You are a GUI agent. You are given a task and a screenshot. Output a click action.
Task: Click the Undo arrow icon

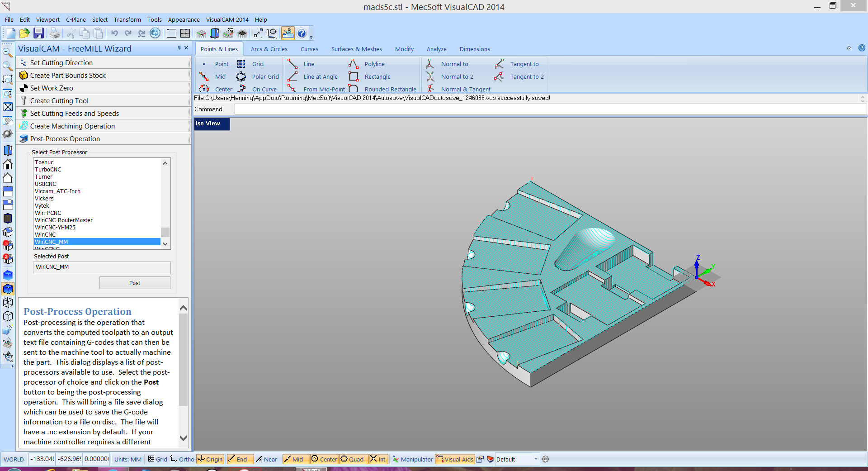tap(114, 33)
